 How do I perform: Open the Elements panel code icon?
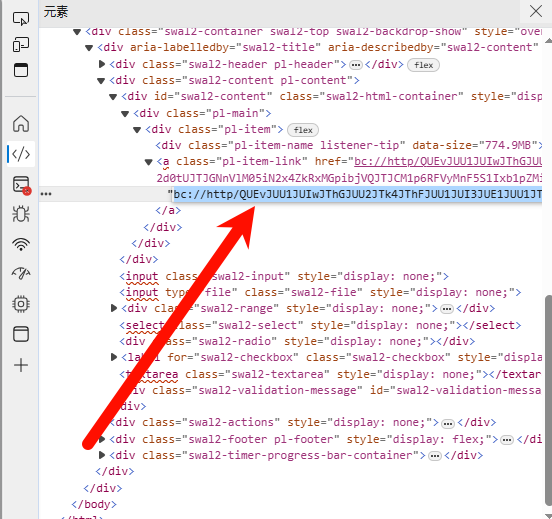point(21,154)
